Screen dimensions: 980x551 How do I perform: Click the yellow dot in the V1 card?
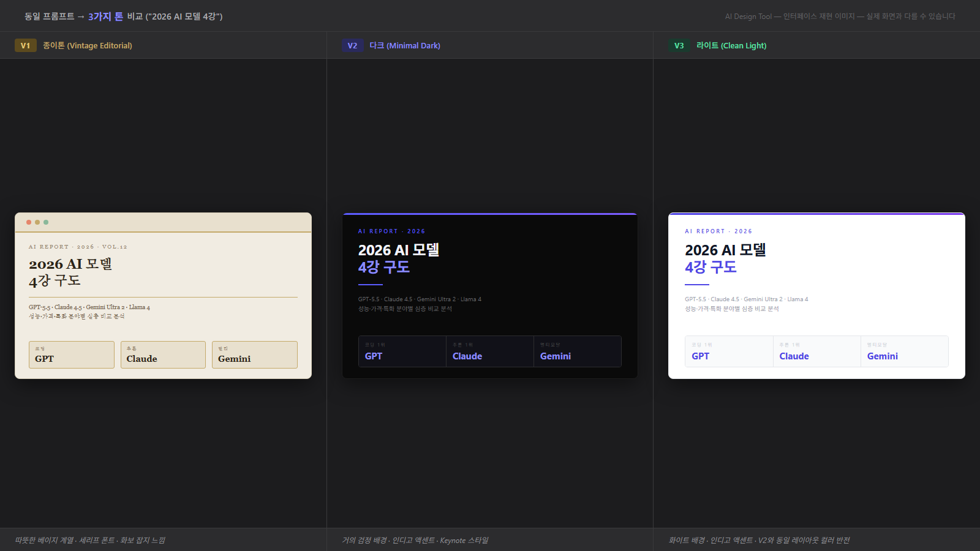click(x=37, y=222)
